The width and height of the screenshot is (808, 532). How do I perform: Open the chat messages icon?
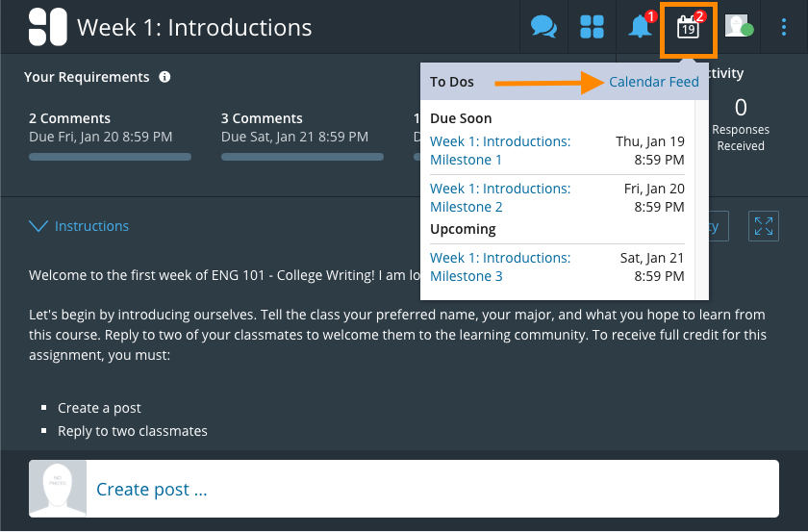[543, 27]
